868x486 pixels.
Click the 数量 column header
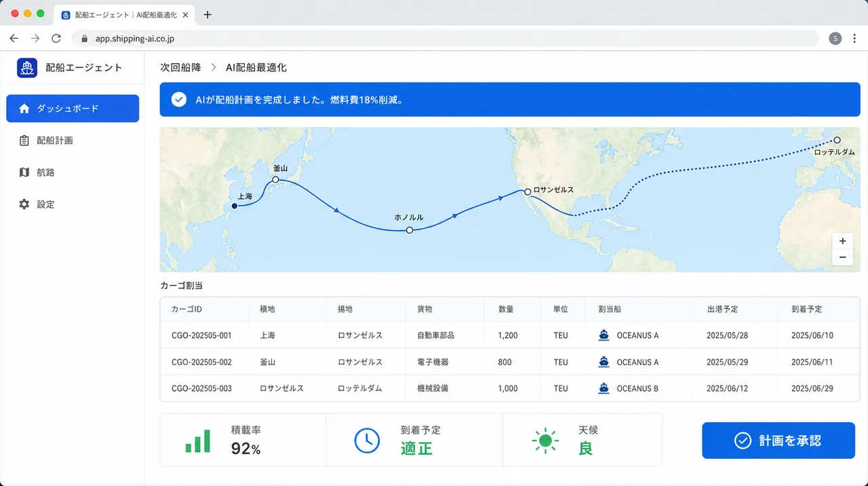pos(505,310)
